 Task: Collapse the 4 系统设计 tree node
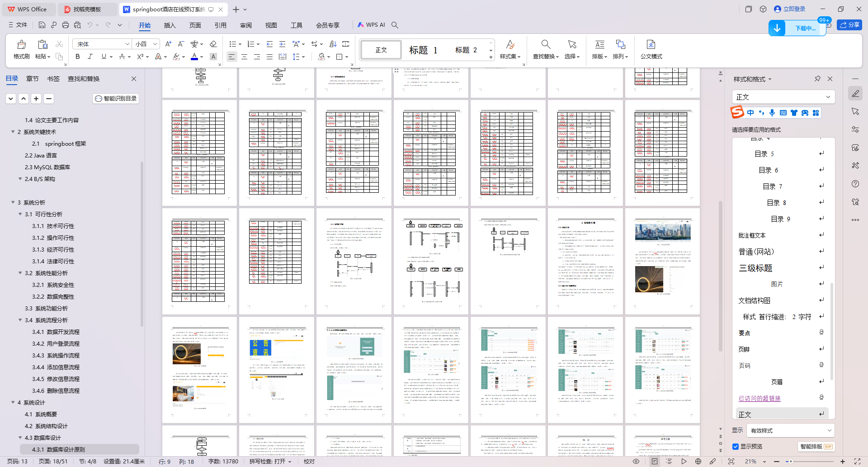pyautogui.click(x=13, y=402)
